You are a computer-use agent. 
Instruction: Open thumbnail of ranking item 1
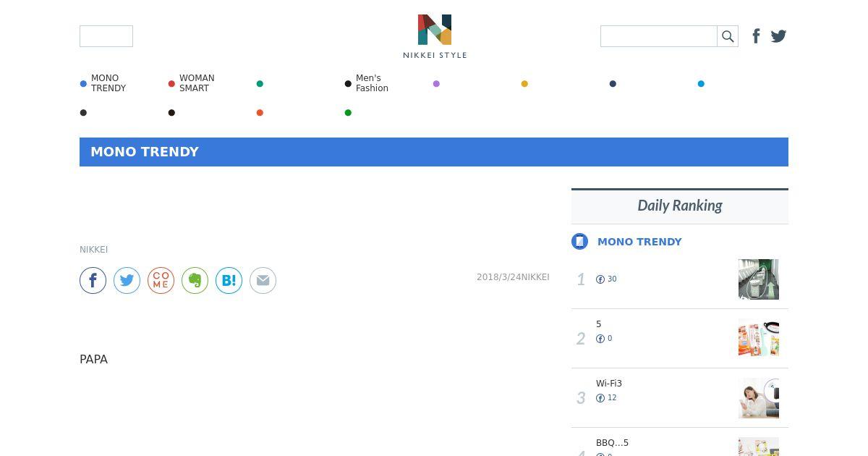[759, 279]
